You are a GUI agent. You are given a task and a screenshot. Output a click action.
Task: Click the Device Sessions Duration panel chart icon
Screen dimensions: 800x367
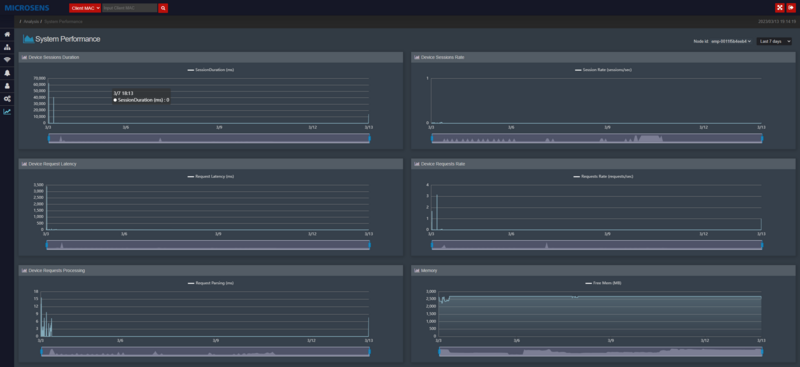point(24,57)
